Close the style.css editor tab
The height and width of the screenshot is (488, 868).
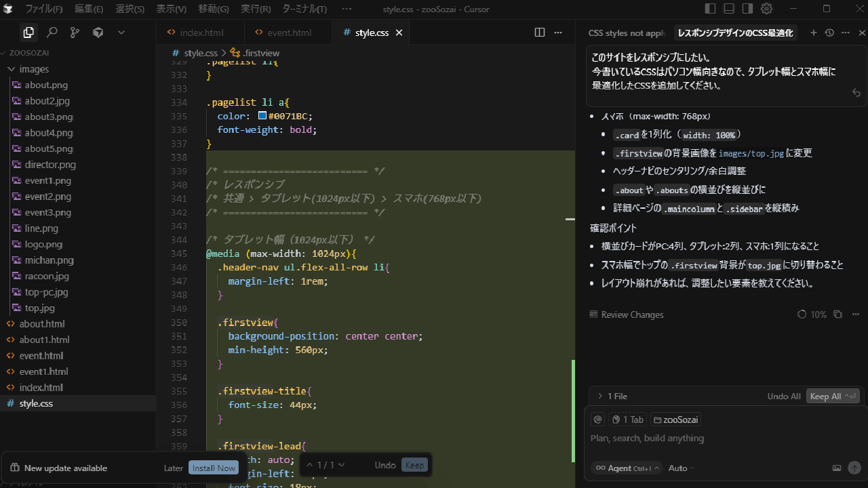click(399, 33)
